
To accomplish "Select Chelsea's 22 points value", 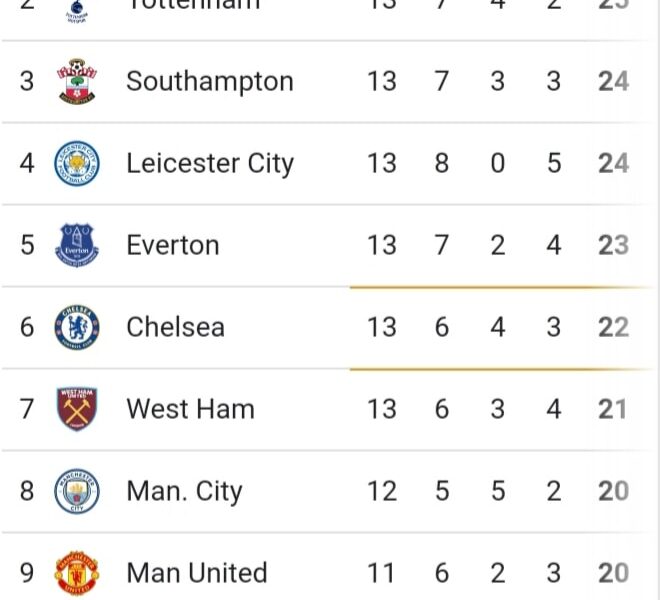I will (x=614, y=327).
